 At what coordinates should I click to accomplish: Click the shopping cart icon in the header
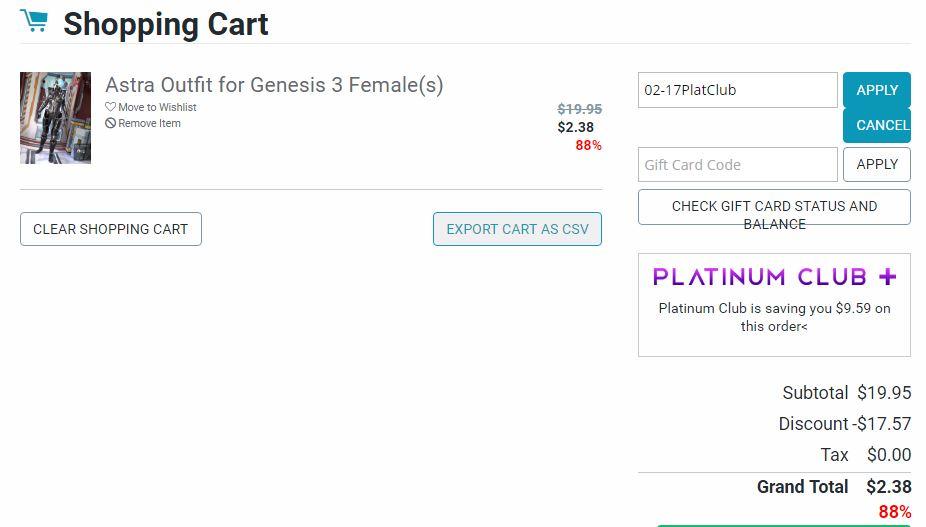pos(34,21)
